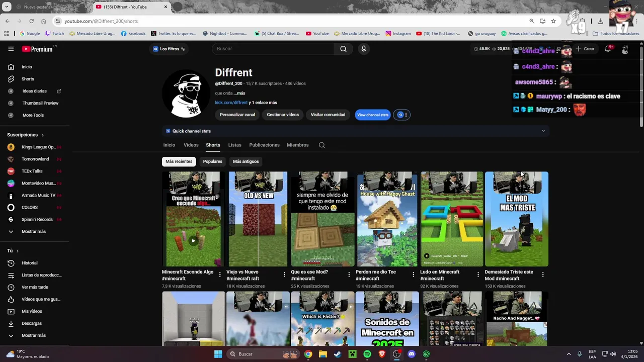Reload the page with the browser refresh icon
This screenshot has height=362, width=644.
pos(31,21)
